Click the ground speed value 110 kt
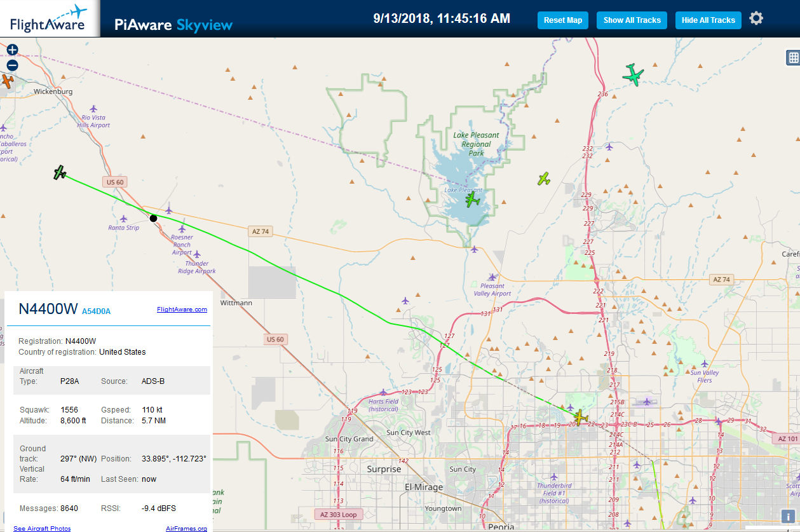 click(152, 410)
